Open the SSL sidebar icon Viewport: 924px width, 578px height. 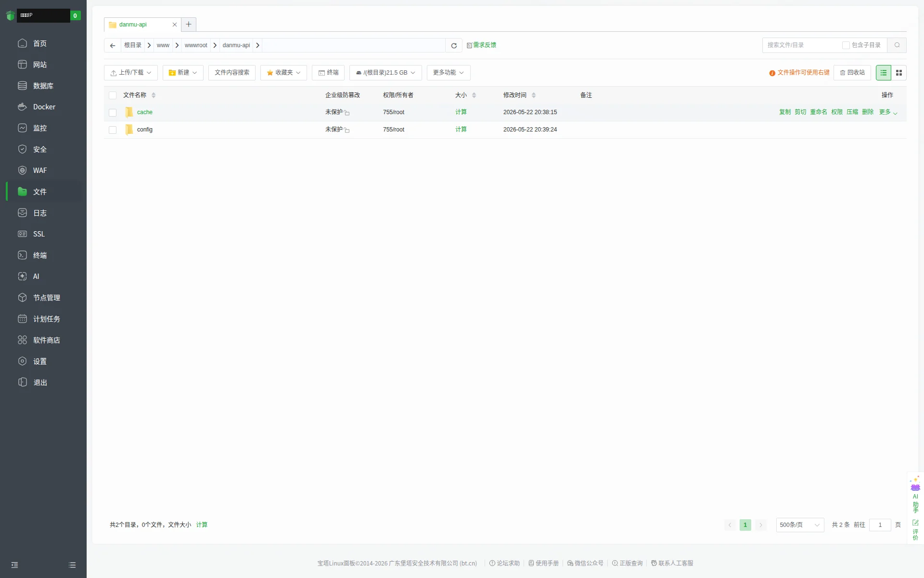click(22, 234)
